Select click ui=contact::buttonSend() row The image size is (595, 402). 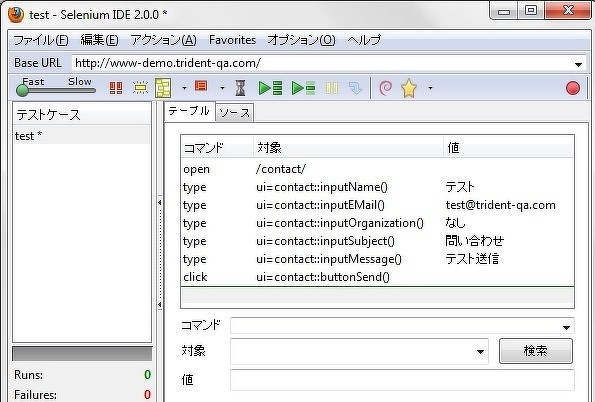[x=377, y=277]
